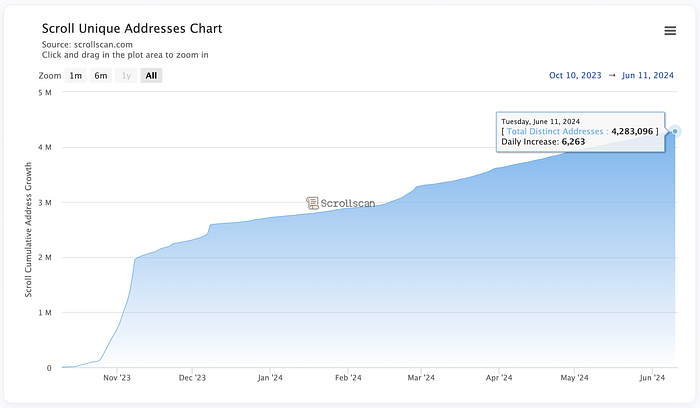This screenshot has width=700, height=408.
Task: Click the Scroll Unique Addresses Chart title
Action: tap(132, 29)
